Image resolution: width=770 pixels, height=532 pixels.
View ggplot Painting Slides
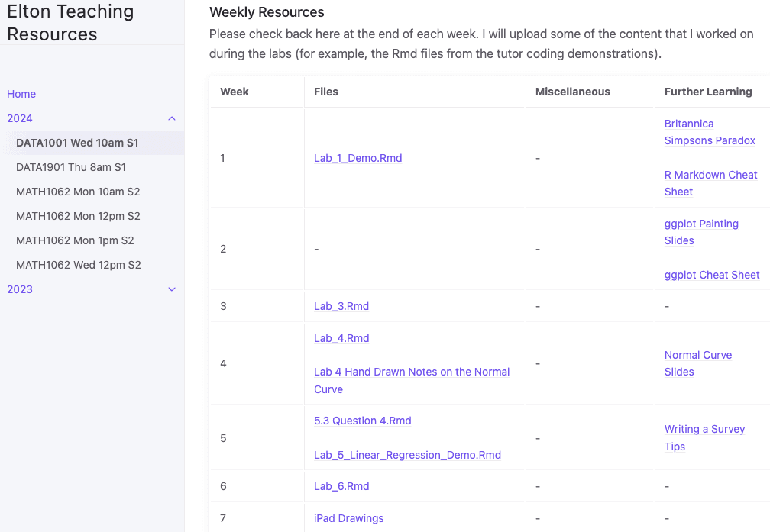point(701,232)
